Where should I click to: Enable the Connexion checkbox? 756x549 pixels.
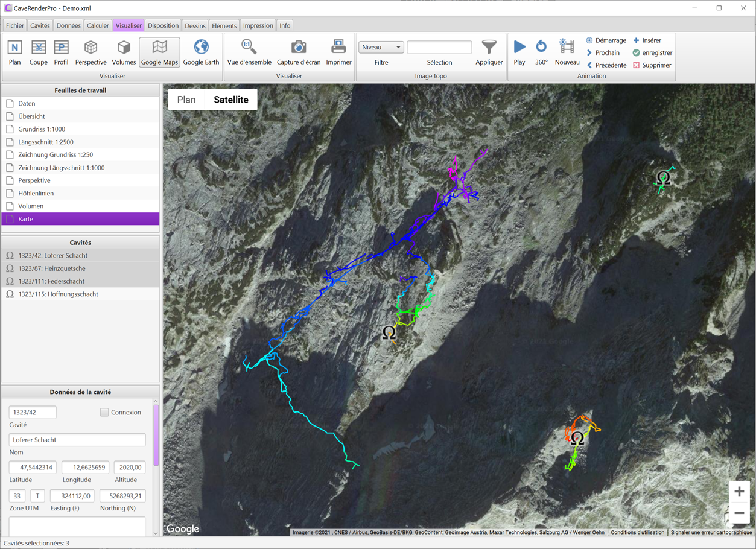104,413
